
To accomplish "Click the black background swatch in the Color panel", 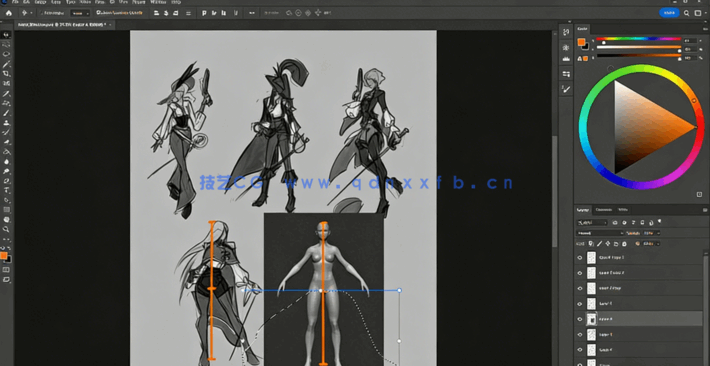I will 585,46.
